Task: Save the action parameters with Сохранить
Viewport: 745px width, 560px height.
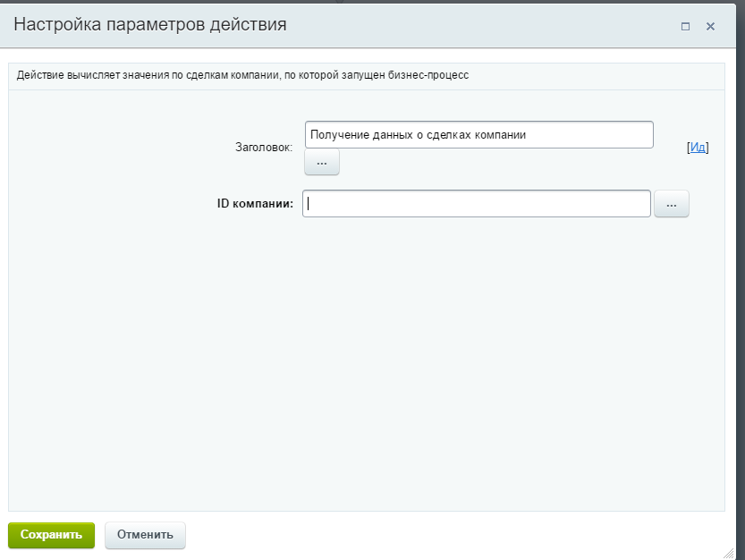Action: 51,535
